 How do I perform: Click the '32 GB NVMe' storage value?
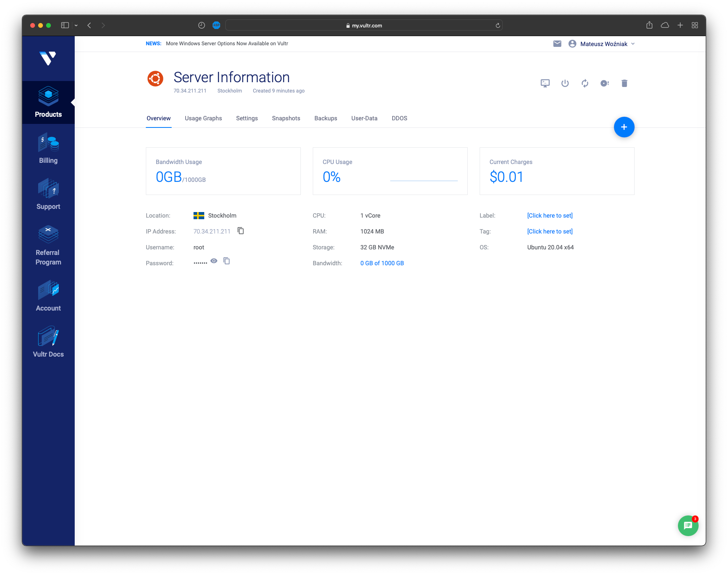pyautogui.click(x=377, y=247)
